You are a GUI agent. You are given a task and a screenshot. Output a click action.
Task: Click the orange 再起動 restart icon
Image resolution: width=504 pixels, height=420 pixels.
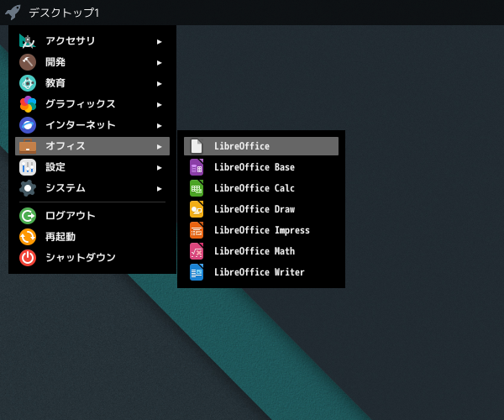coord(28,237)
